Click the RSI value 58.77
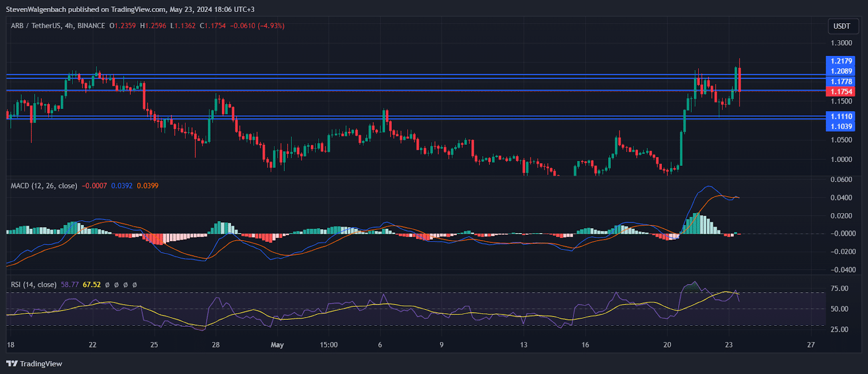This screenshot has width=868, height=374. pos(70,284)
